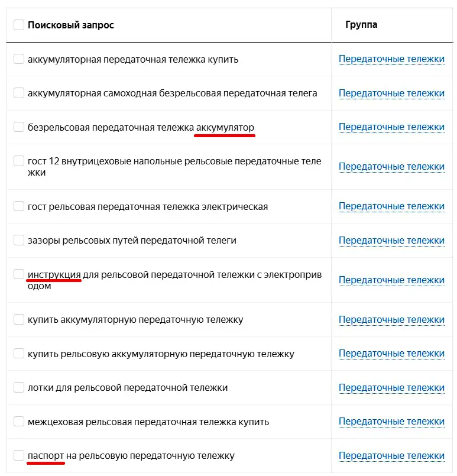Screen dimensions: 457x476
Task: Select 'купить аккумуляторную передаточную тележку' checkbox
Action: [19, 320]
